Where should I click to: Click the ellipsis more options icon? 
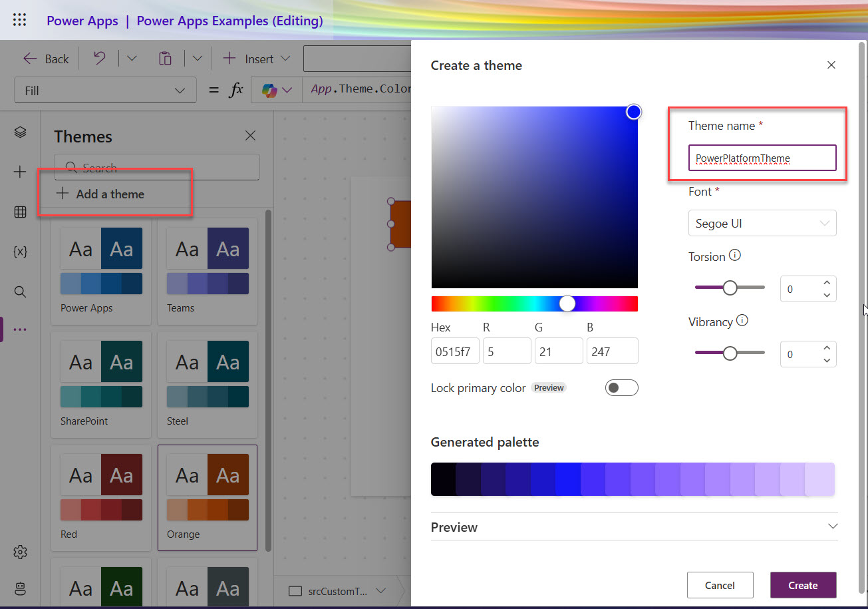pos(20,329)
